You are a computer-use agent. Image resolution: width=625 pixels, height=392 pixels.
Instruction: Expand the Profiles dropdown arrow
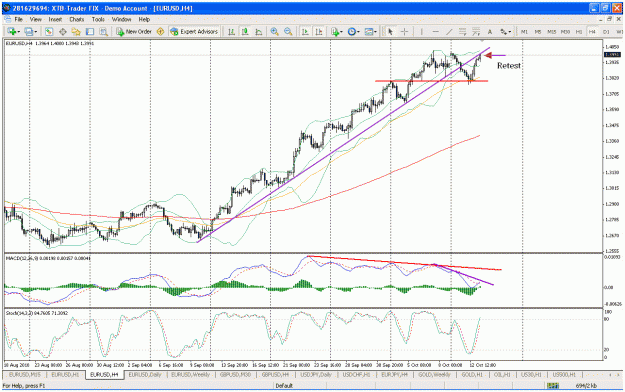pyautogui.click(x=36, y=32)
